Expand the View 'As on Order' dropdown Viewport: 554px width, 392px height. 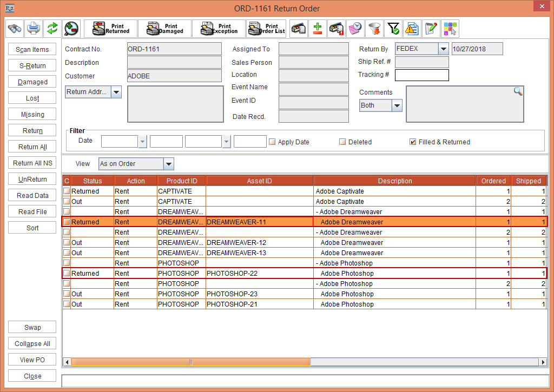pyautogui.click(x=168, y=164)
